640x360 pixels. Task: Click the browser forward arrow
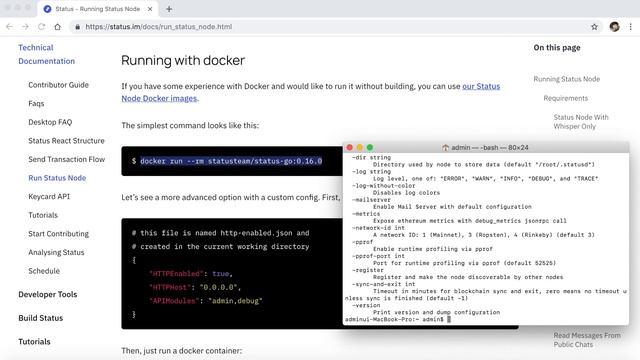pos(25,27)
